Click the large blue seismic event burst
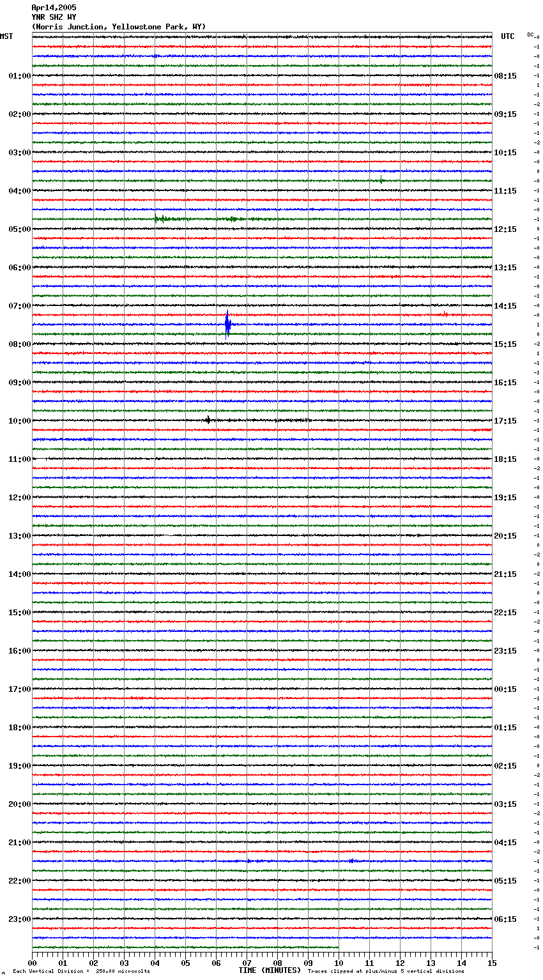Image resolution: width=543 pixels, height=980 pixels. (x=227, y=324)
